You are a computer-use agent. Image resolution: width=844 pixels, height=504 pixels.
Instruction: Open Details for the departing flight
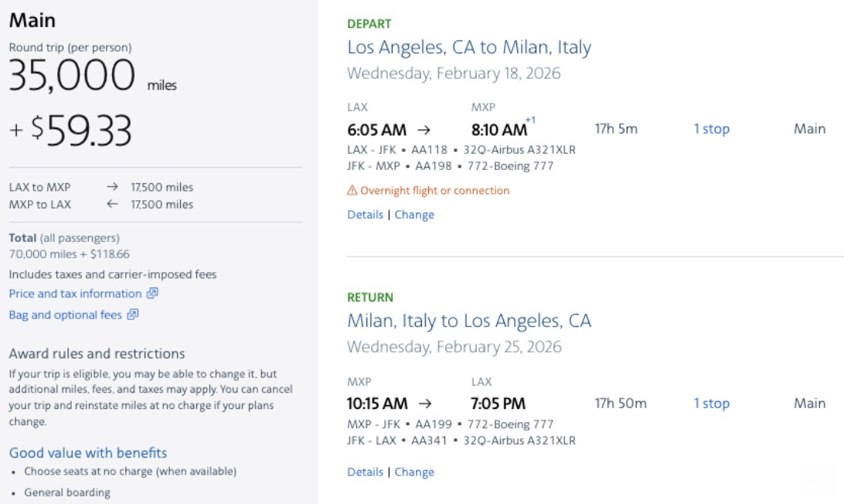pos(365,214)
